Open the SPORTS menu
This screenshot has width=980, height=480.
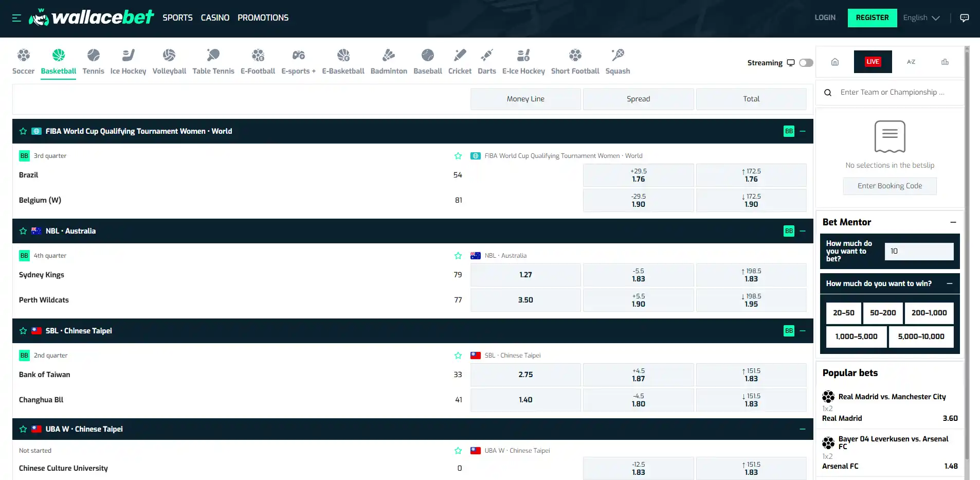pos(177,18)
